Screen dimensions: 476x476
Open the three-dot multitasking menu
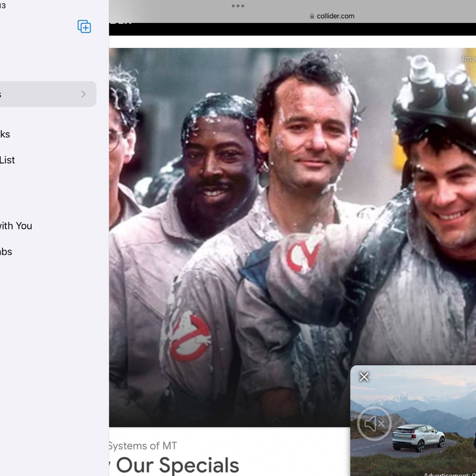pyautogui.click(x=238, y=6)
